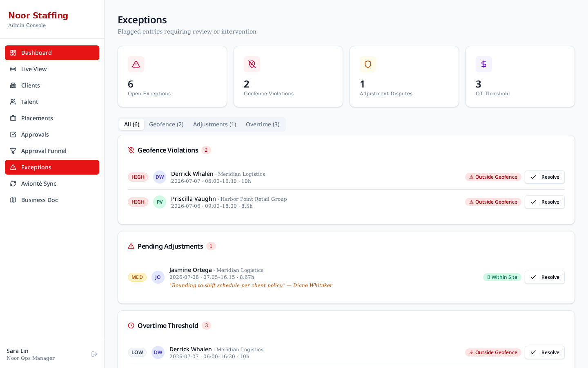Click the MED badge on Jasmine Ortega row

click(137, 277)
